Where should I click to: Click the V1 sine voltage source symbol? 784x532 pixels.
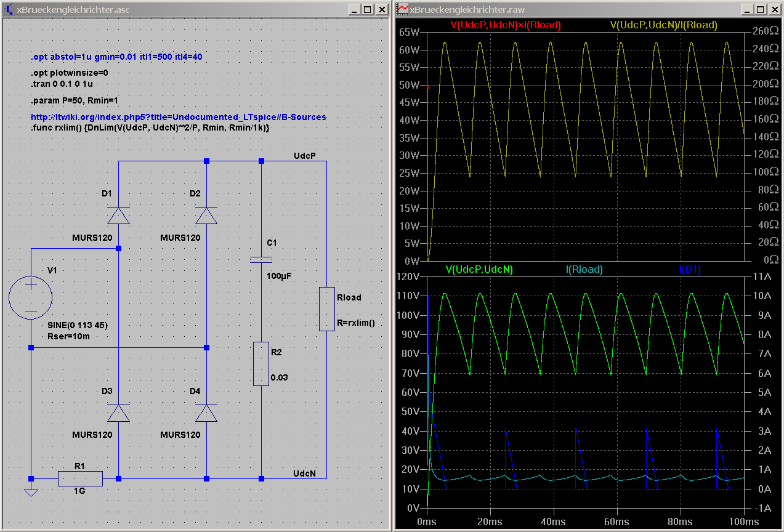pos(31,298)
